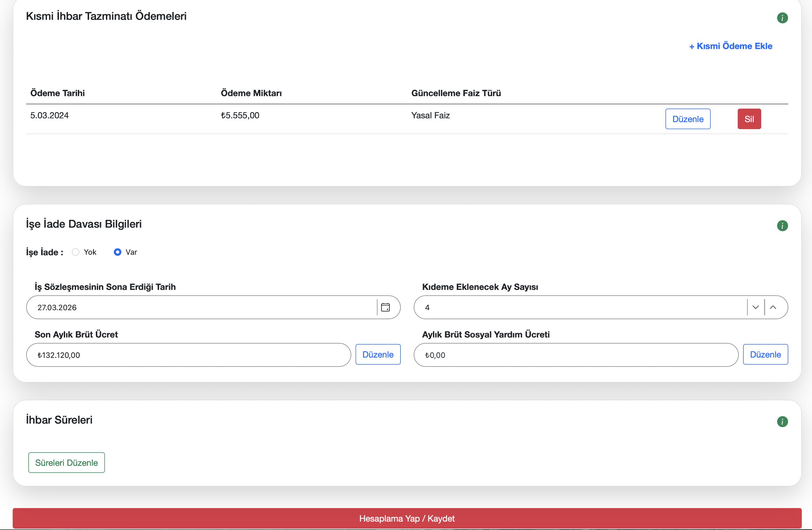Click info icon for İşe İade Davası Bilgileri
Viewport: 812px width, 530px height.
[782, 226]
